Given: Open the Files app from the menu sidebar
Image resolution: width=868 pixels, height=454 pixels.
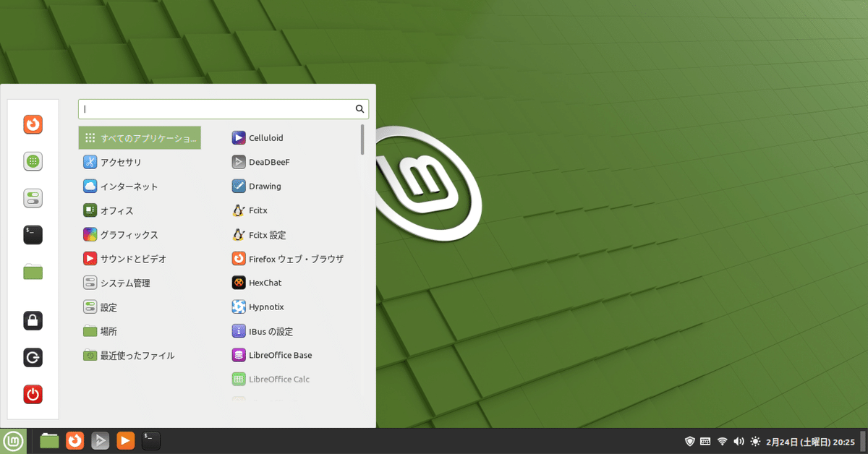Looking at the screenshot, I should click(33, 273).
